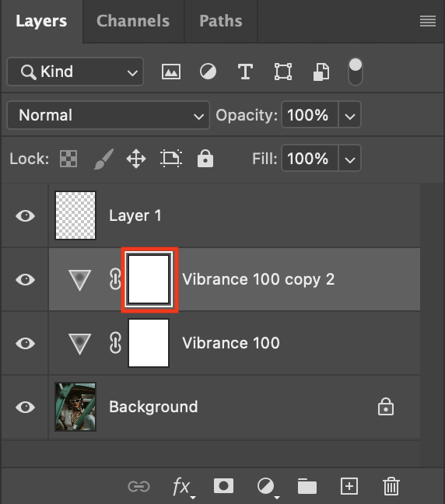
Task: Open the Kind filter dropdown
Action: click(x=75, y=72)
